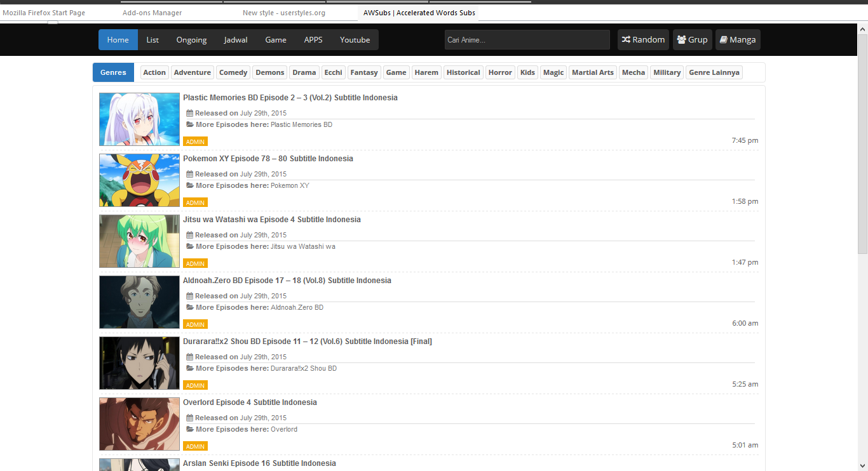Open the APPS navigation item
Screen dimensions: 868x471
tap(313, 39)
